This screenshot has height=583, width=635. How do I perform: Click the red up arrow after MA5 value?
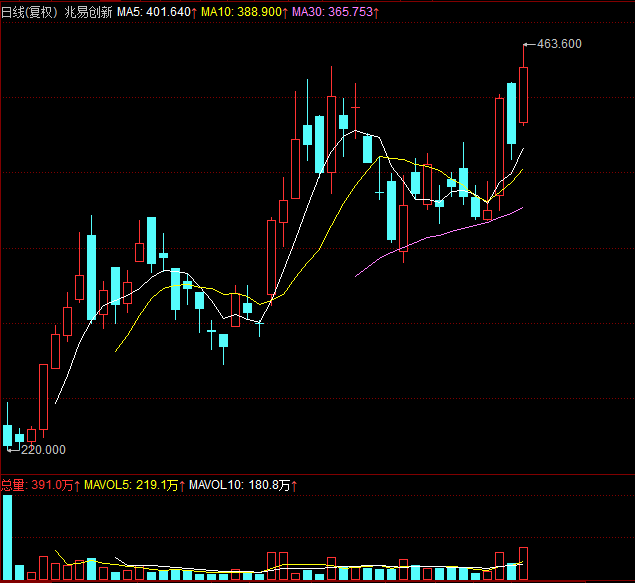tap(195, 12)
